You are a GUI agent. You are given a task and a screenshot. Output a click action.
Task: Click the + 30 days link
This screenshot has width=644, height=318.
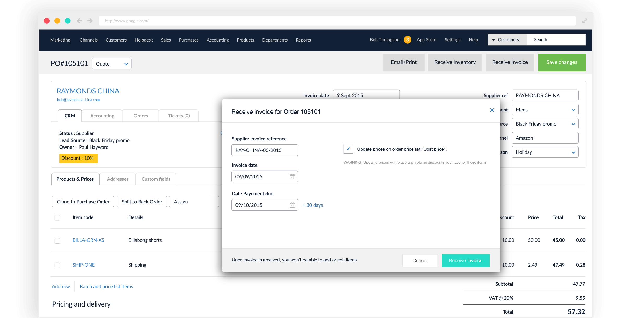click(x=312, y=205)
